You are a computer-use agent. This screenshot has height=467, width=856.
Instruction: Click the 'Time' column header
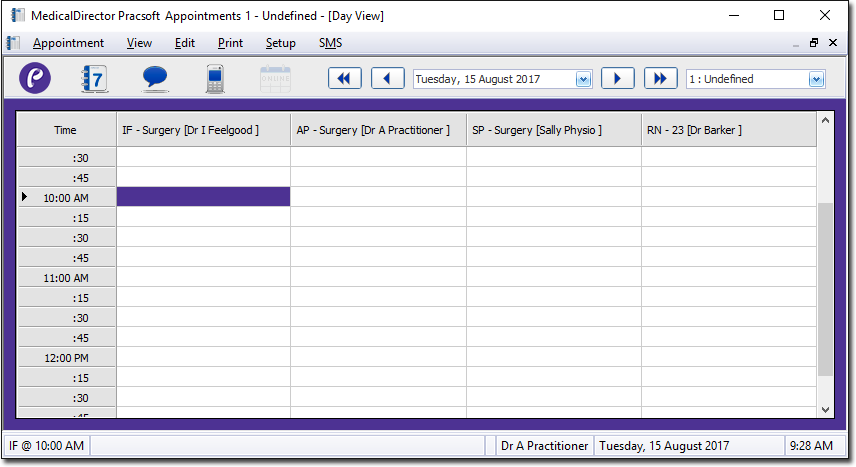(x=66, y=130)
